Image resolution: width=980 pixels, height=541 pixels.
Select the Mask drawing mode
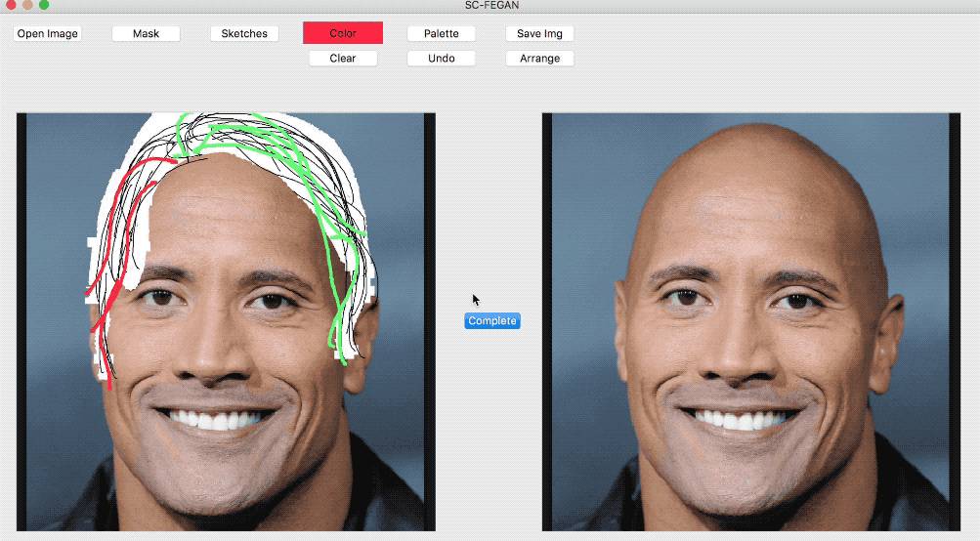(147, 34)
